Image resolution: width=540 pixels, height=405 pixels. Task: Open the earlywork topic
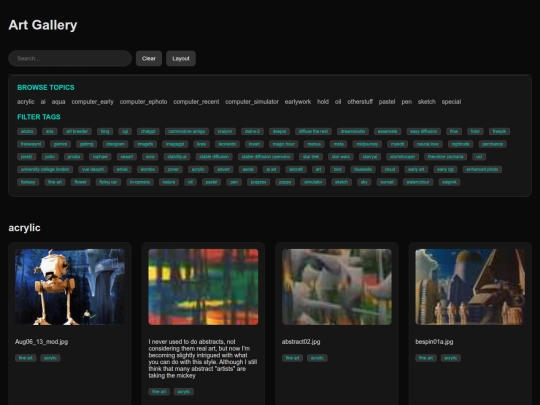[x=298, y=102]
